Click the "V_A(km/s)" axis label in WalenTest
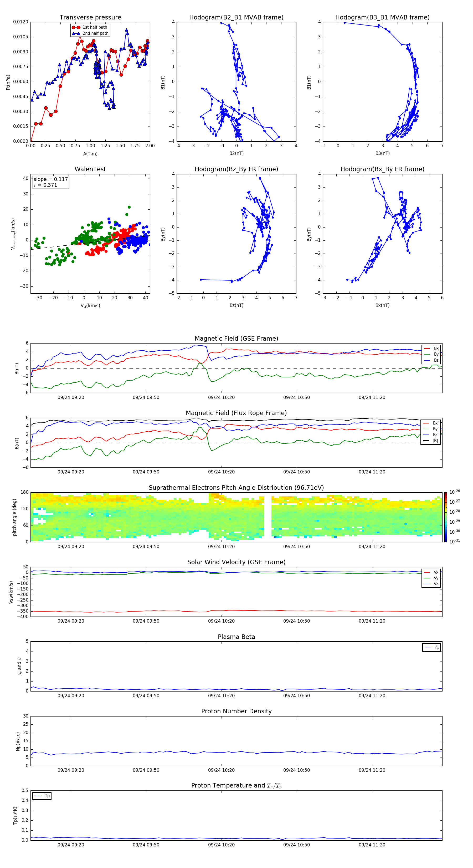Viewport: 473px width, 868px height. [90, 306]
